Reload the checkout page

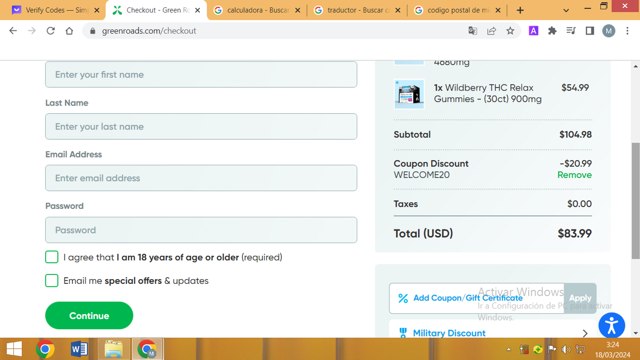pyautogui.click(x=51, y=31)
